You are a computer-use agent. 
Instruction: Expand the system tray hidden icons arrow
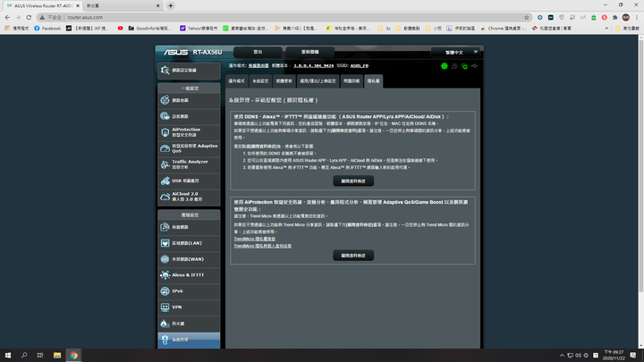562,356
